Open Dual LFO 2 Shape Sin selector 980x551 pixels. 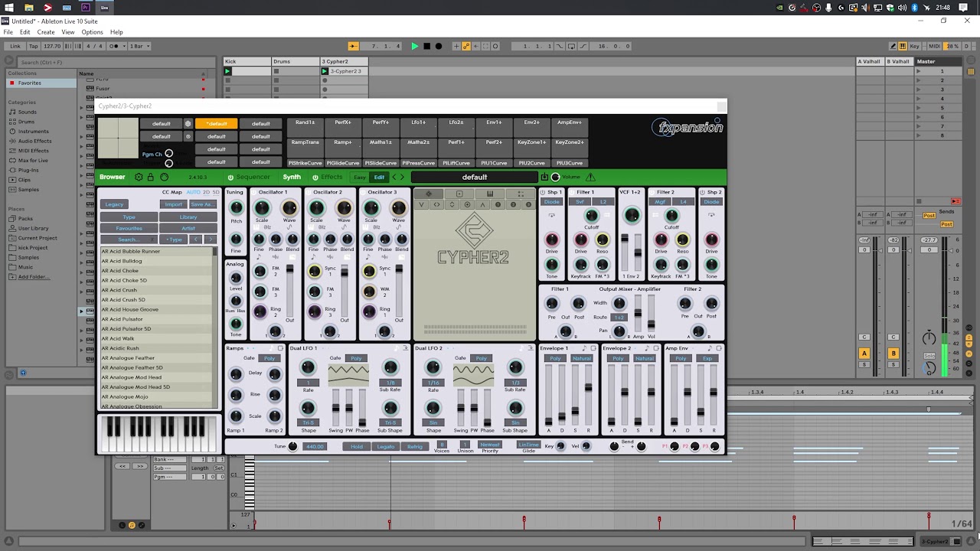433,422
